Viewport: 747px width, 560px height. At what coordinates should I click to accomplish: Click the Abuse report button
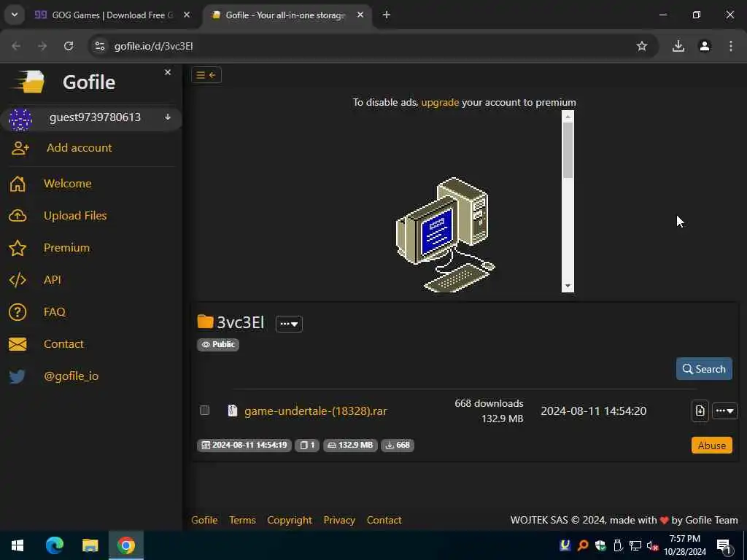tap(712, 446)
